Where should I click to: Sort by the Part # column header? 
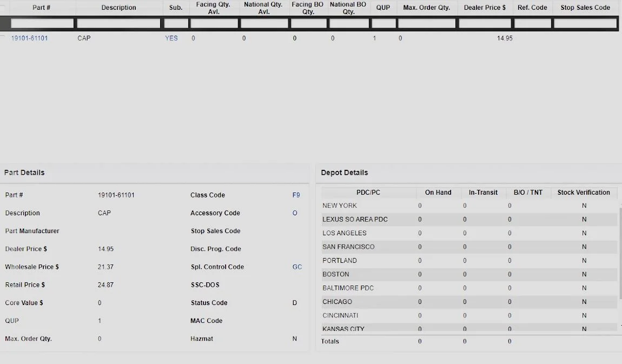(x=42, y=8)
